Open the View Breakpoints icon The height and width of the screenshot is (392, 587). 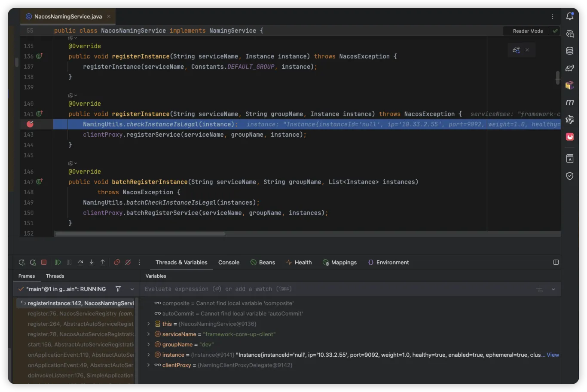(x=117, y=262)
